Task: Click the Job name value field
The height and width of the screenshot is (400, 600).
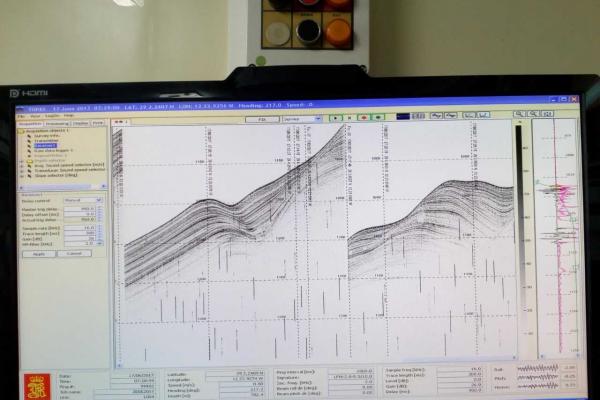Action: (124, 392)
